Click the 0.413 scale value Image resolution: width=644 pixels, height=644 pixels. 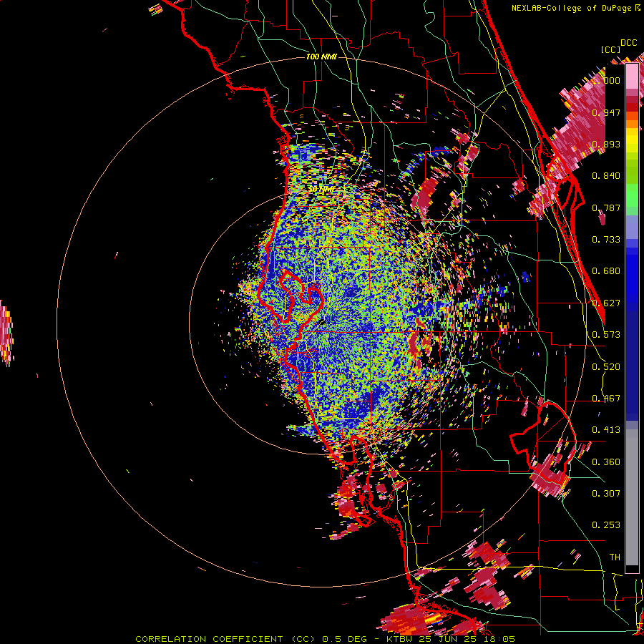tap(606, 430)
